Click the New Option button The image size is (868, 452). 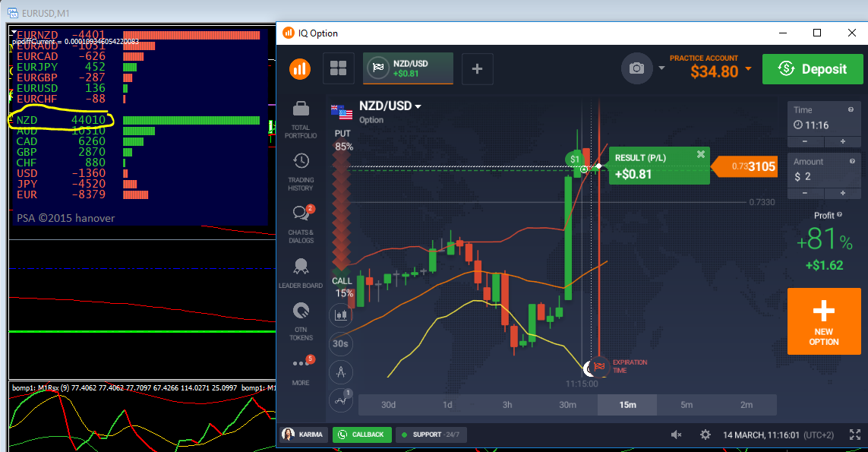[x=824, y=321]
